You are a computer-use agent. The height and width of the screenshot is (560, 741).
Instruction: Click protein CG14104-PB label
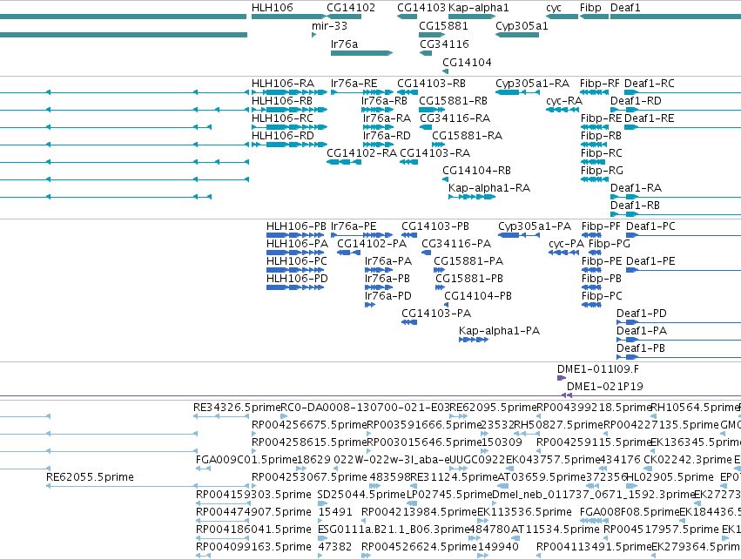(x=478, y=296)
